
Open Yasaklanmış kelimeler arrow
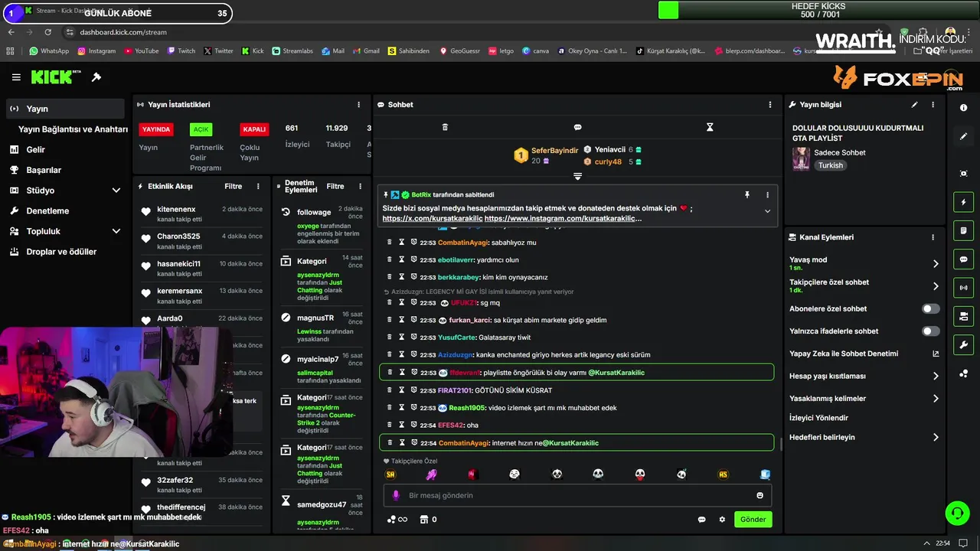(935, 399)
